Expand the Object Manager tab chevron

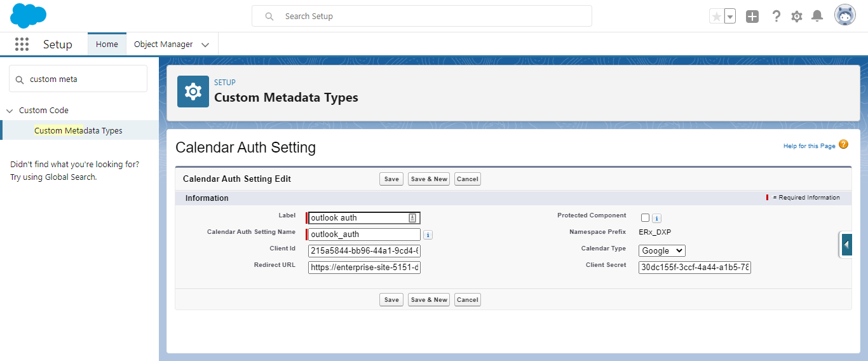[205, 45]
